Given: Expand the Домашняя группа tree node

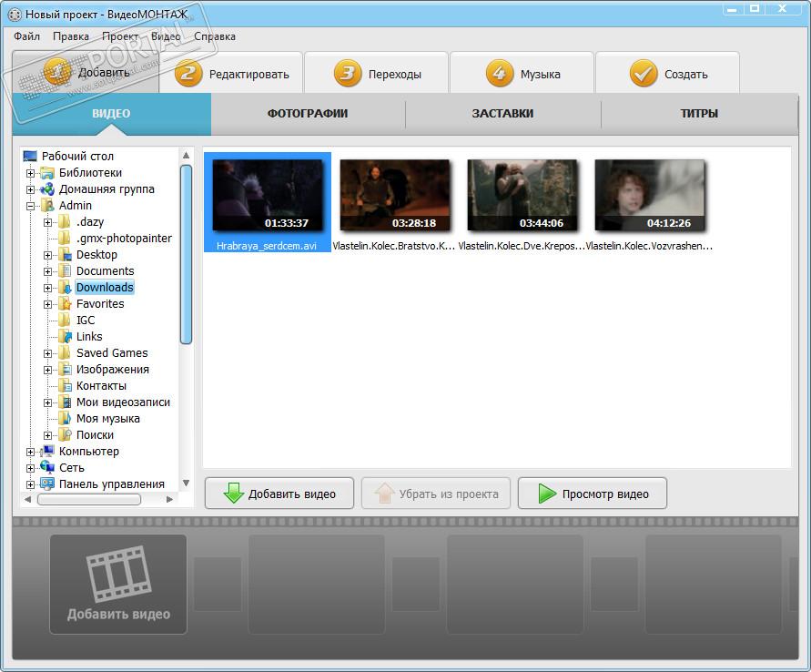Looking at the screenshot, I should [31, 190].
